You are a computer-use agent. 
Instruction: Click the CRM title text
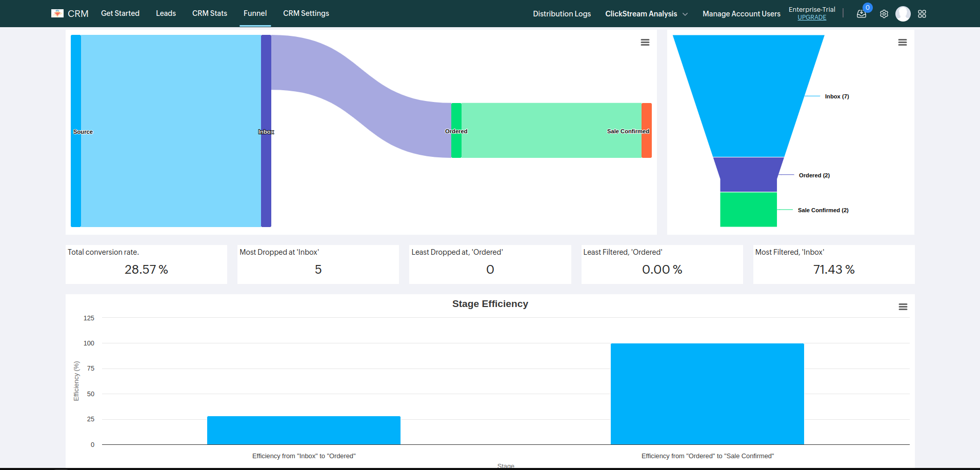coord(78,13)
